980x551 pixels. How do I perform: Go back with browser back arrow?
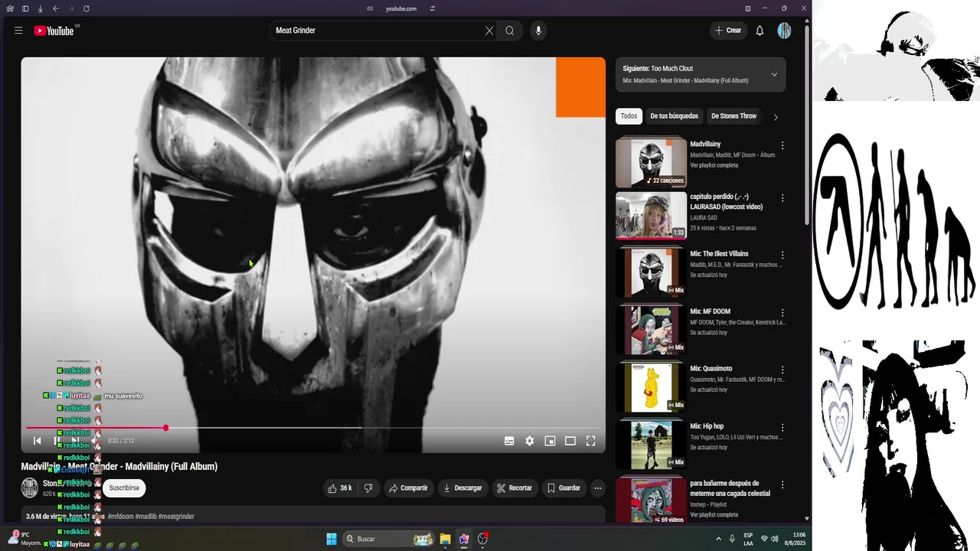(x=55, y=8)
